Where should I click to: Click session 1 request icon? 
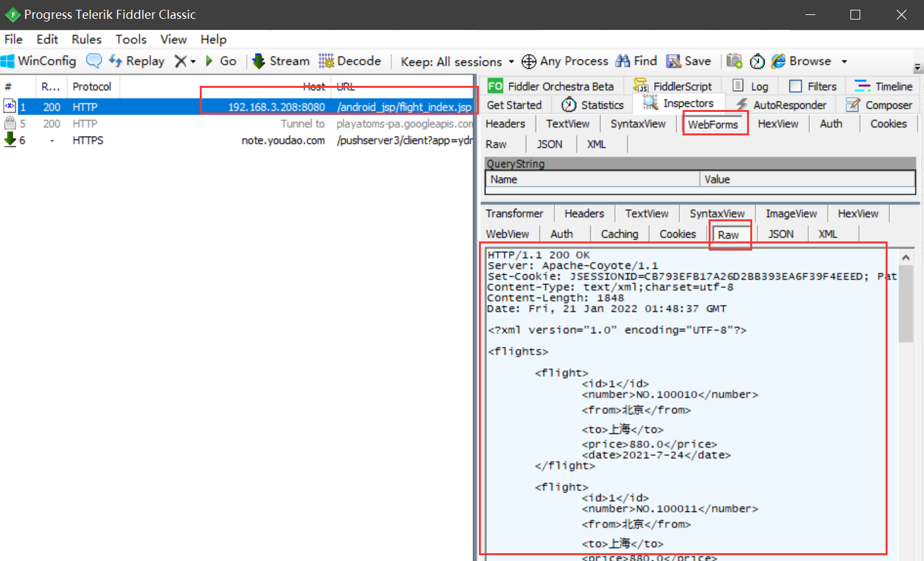[10, 106]
